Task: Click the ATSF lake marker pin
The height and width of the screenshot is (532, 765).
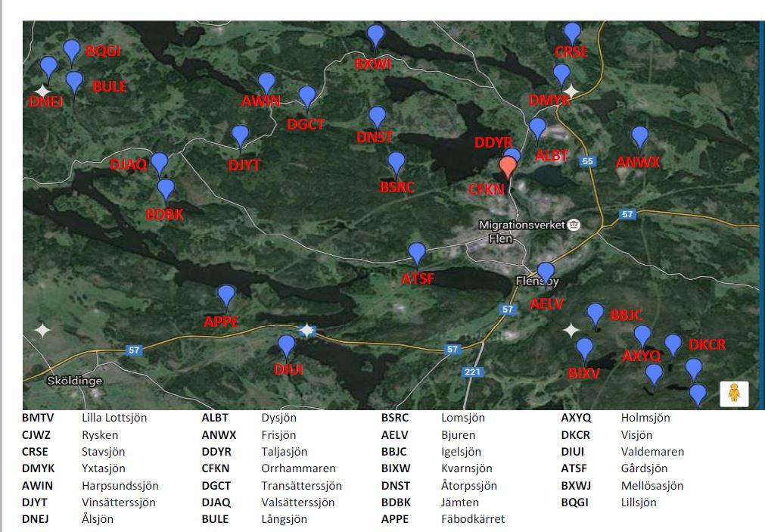Action: tap(417, 254)
